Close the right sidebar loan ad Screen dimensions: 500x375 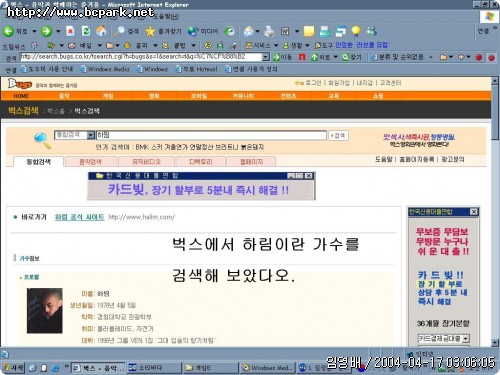click(474, 212)
